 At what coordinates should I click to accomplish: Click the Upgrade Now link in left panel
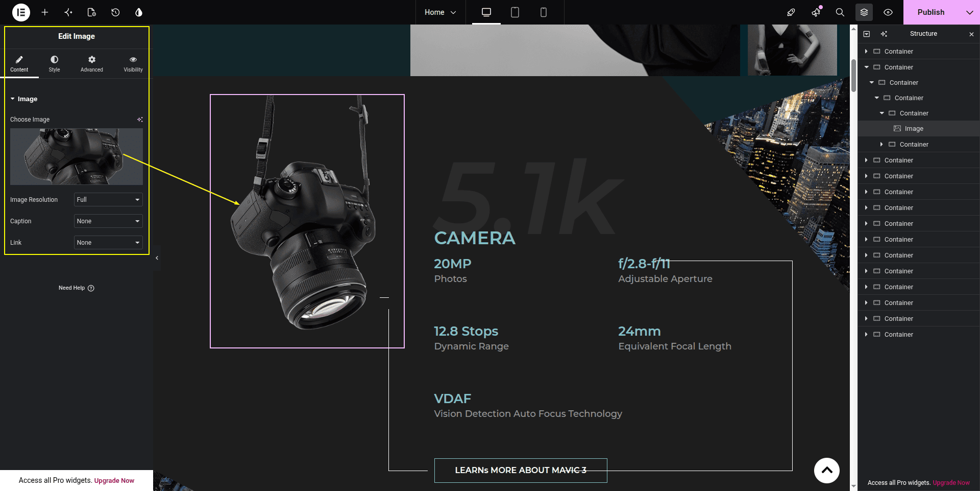point(114,481)
